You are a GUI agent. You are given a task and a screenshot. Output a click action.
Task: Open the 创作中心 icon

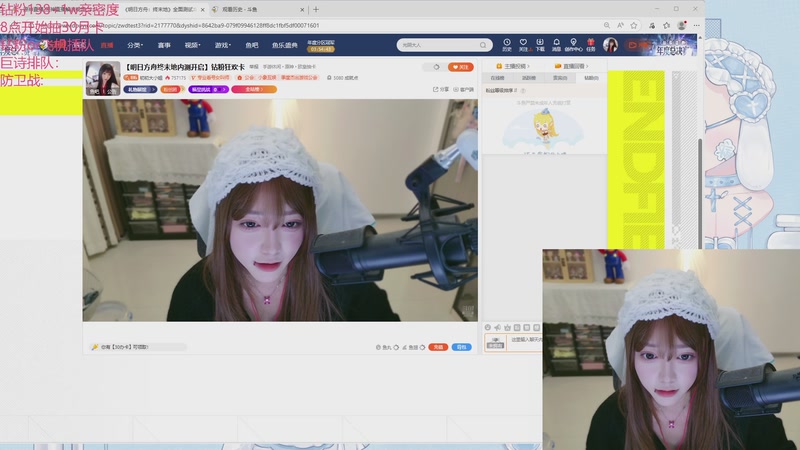click(x=573, y=45)
